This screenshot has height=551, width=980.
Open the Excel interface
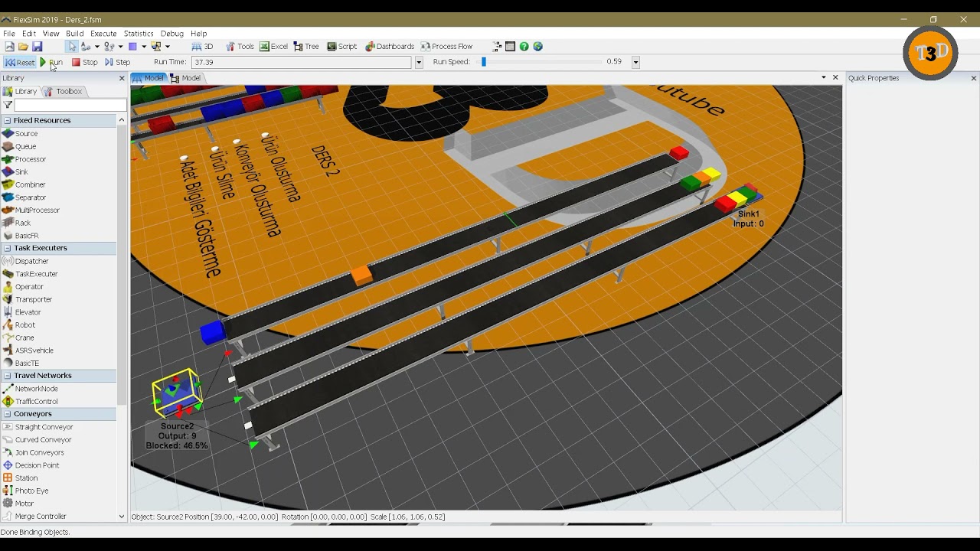273,47
